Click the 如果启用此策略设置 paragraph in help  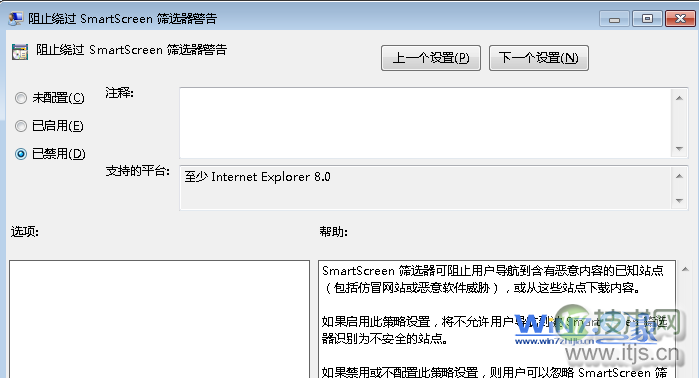[x=494, y=330]
